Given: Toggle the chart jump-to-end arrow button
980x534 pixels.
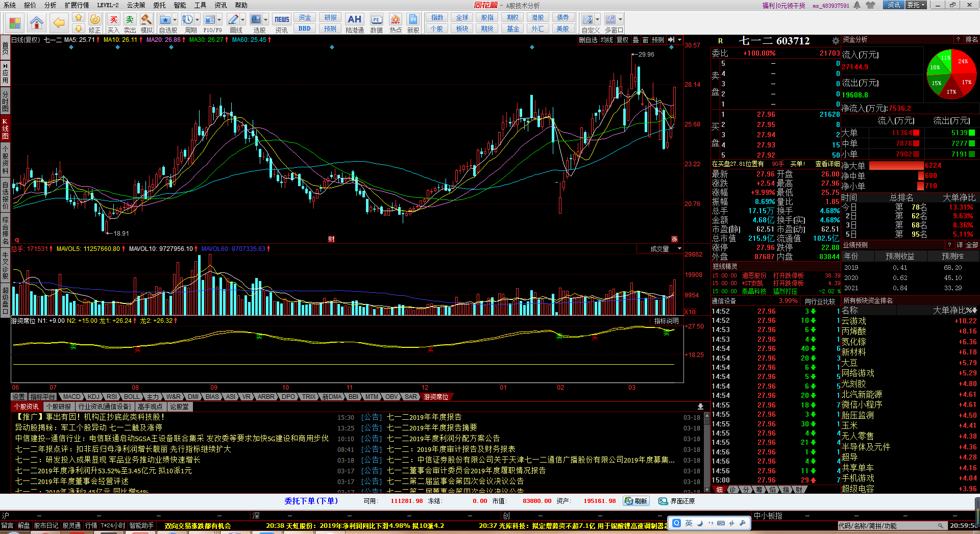Looking at the screenshot, I should pos(671,40).
